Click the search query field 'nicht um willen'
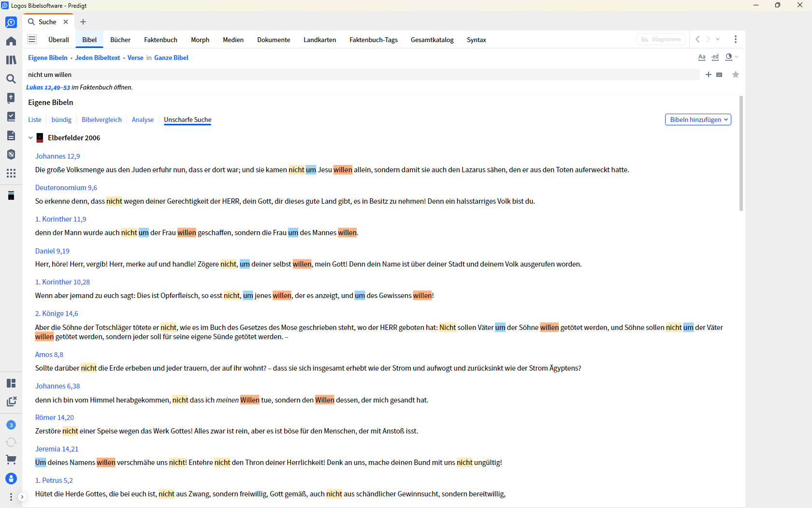This screenshot has width=812, height=508. coord(362,75)
